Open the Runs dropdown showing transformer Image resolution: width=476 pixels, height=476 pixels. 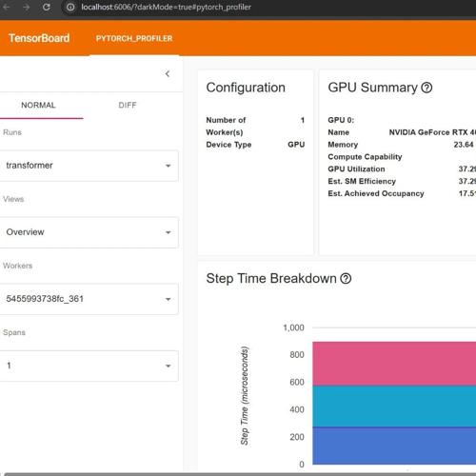coord(89,166)
